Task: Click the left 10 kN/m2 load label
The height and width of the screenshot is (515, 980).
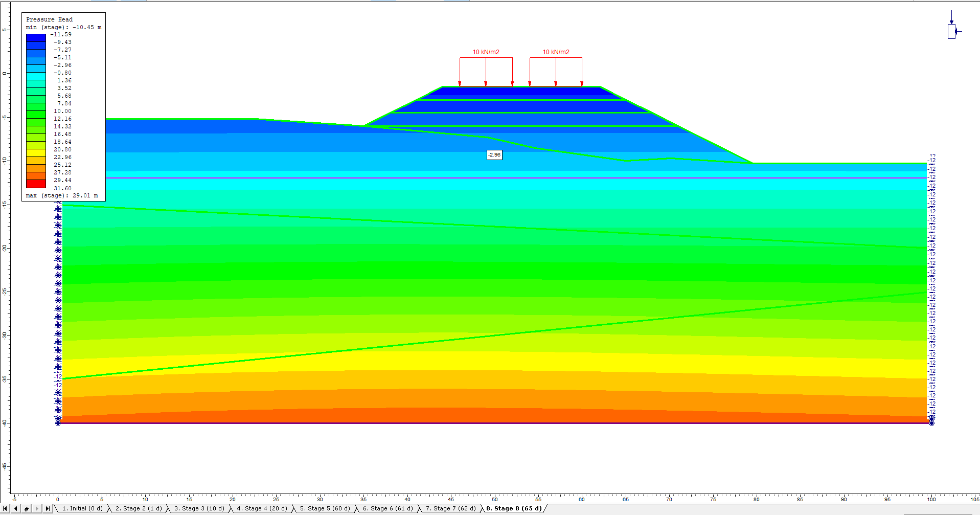Action: tap(486, 51)
